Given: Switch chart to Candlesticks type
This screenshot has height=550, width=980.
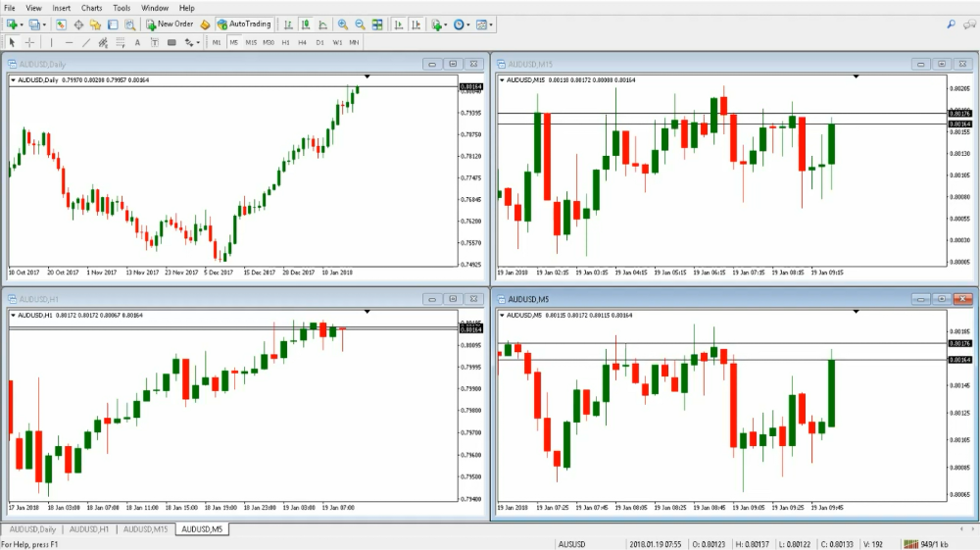Looking at the screenshot, I should [306, 25].
